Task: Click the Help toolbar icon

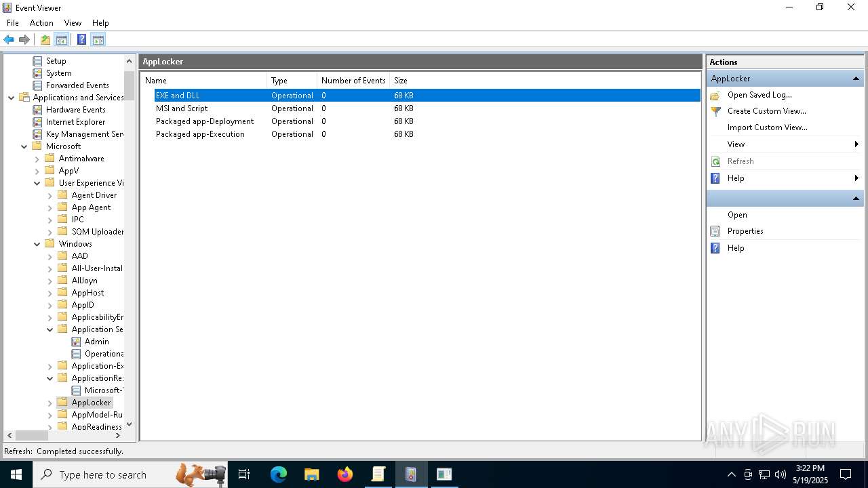Action: (81, 40)
